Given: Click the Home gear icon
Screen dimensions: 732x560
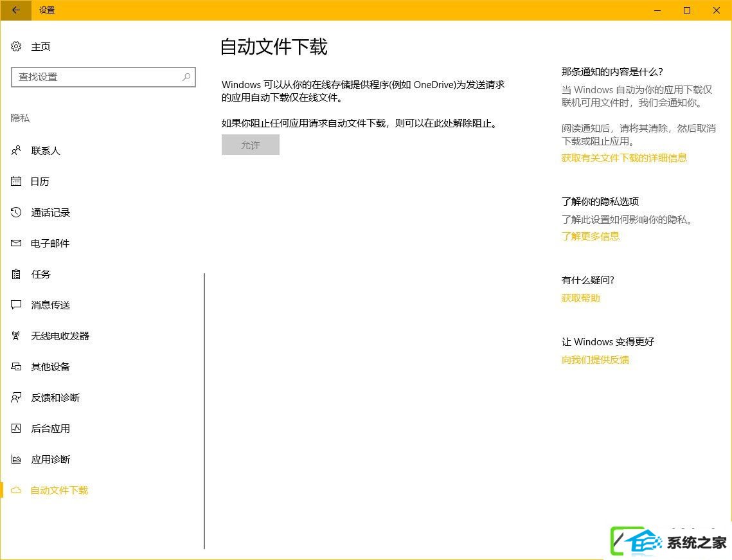Looking at the screenshot, I should [x=16, y=46].
